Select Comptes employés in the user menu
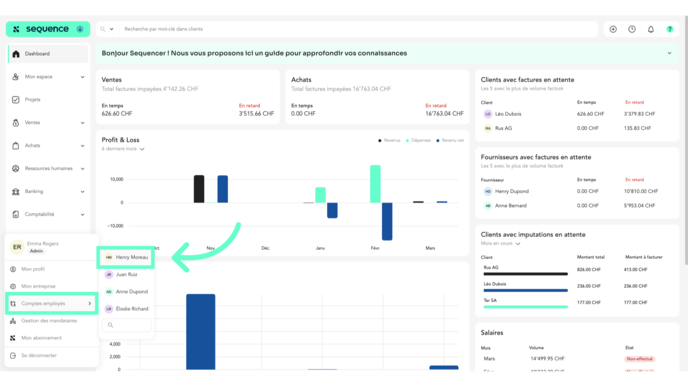 point(51,304)
